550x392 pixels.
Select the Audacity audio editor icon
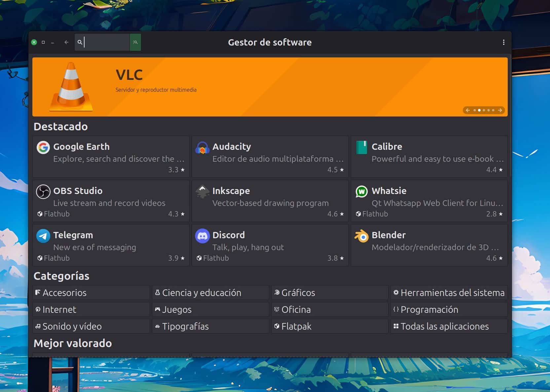pos(202,147)
